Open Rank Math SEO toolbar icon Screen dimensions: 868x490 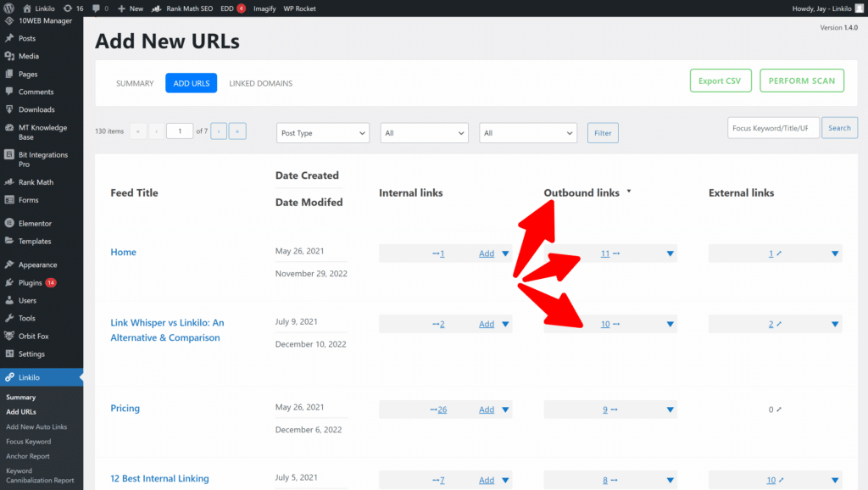click(x=157, y=8)
